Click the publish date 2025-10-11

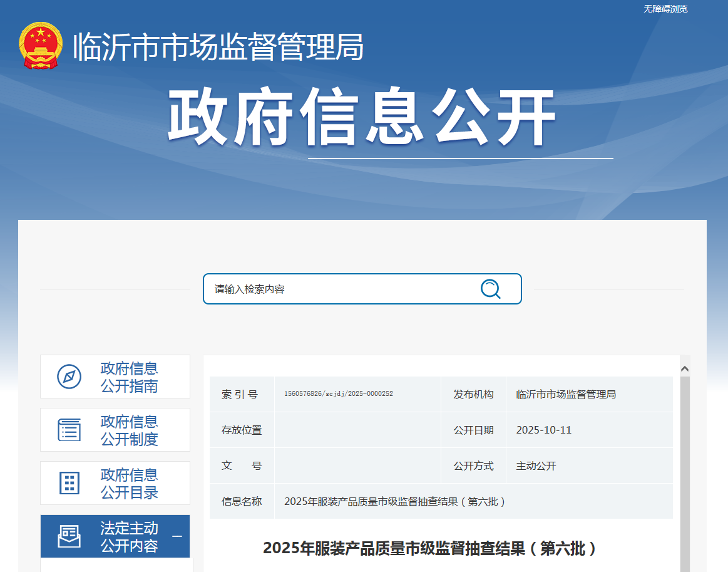(x=543, y=430)
